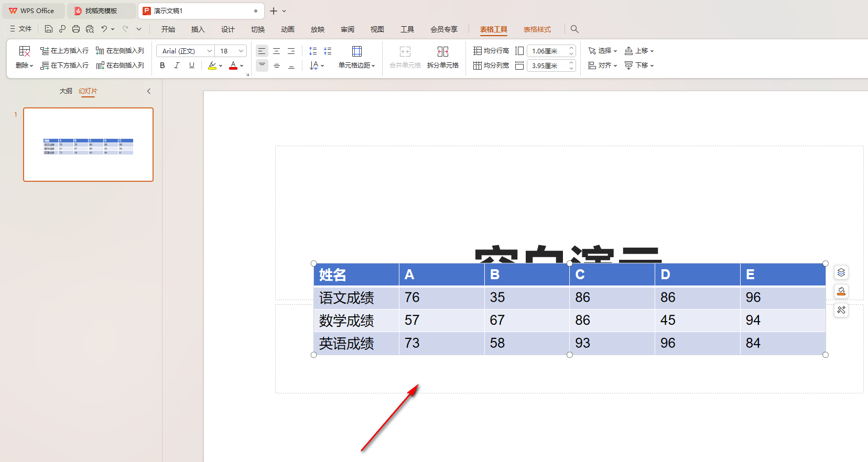Click the cell margins (单元格边距) icon
The image size is (868, 462).
pos(357,51)
